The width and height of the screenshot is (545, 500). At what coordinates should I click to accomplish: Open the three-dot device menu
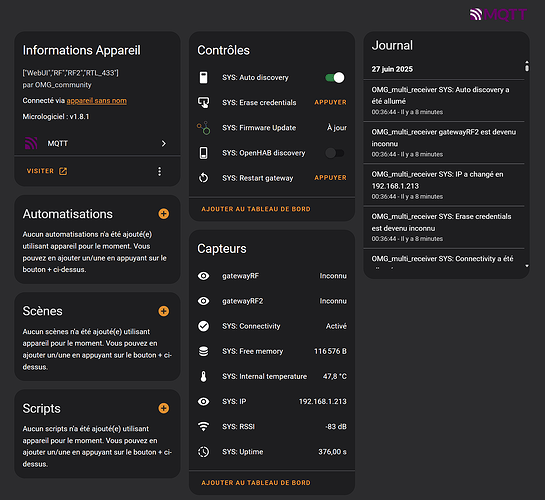click(x=160, y=171)
